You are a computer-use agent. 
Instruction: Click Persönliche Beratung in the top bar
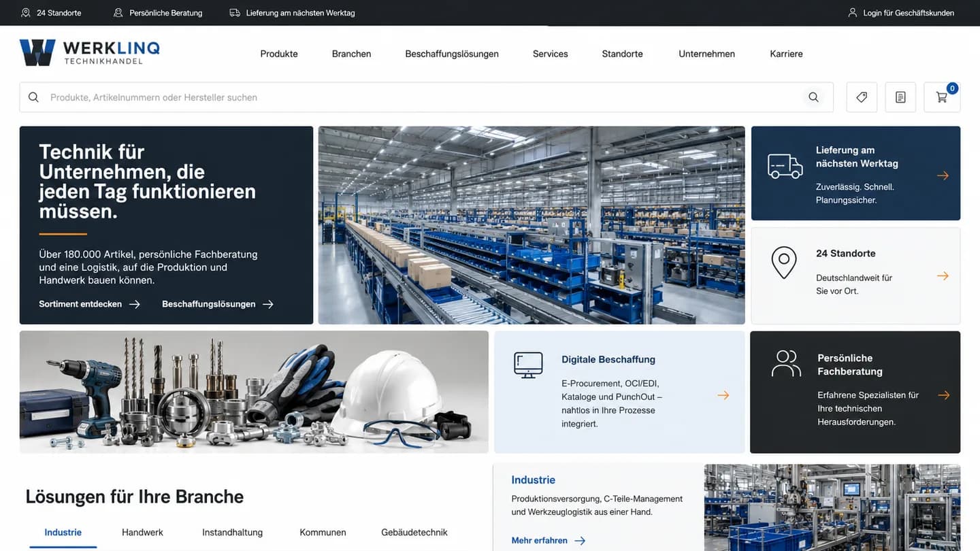[166, 13]
